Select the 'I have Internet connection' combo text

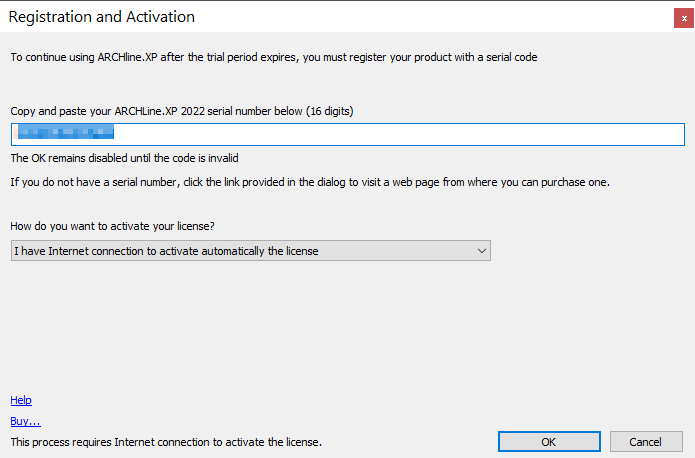[166, 251]
